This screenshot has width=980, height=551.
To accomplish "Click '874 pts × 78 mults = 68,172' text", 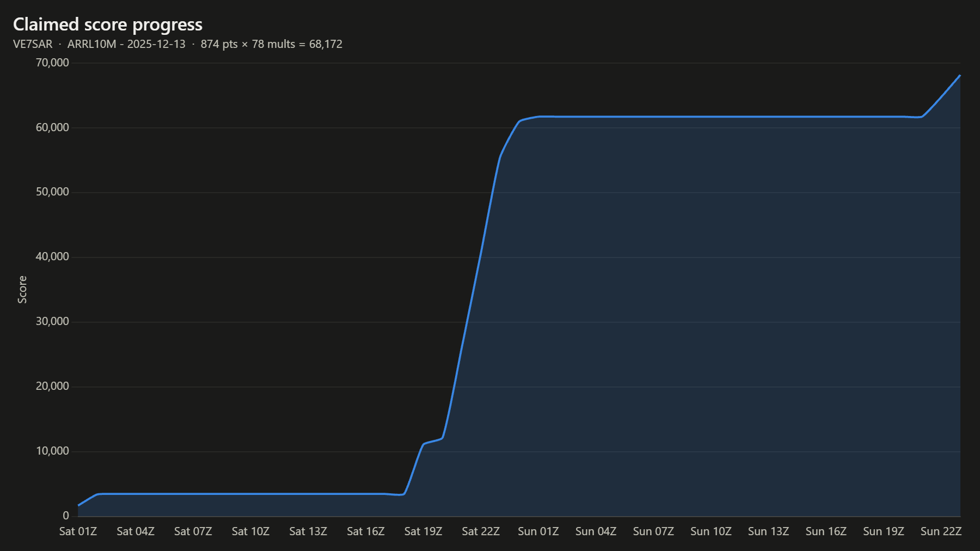I will point(271,44).
